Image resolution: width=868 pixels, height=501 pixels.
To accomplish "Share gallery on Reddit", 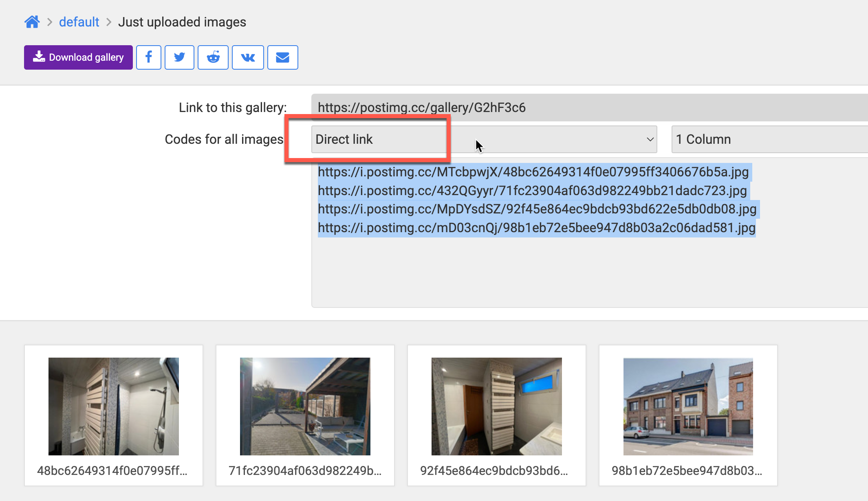I will pos(213,57).
